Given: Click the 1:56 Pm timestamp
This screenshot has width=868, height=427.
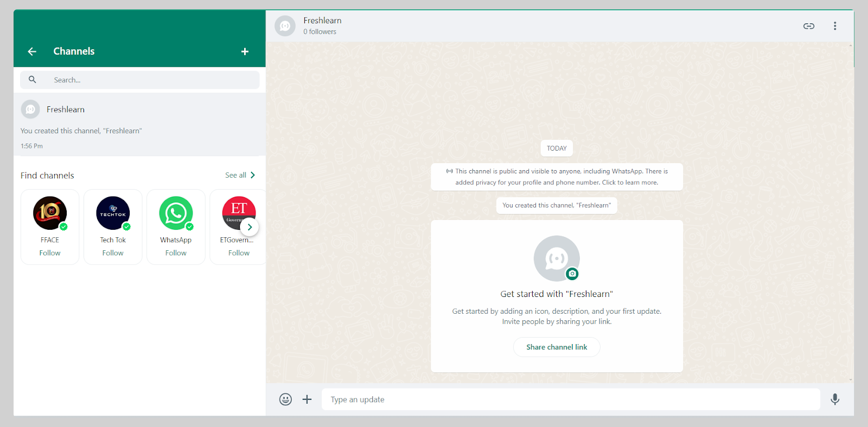Looking at the screenshot, I should (x=31, y=146).
